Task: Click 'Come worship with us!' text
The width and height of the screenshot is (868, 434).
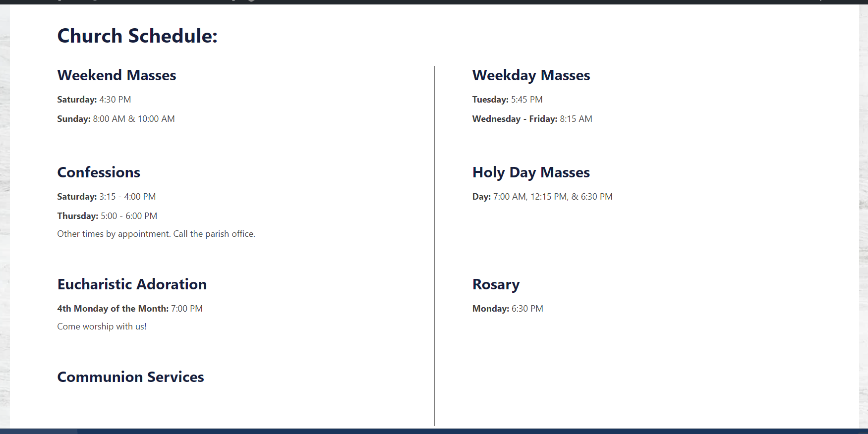Action: tap(102, 326)
